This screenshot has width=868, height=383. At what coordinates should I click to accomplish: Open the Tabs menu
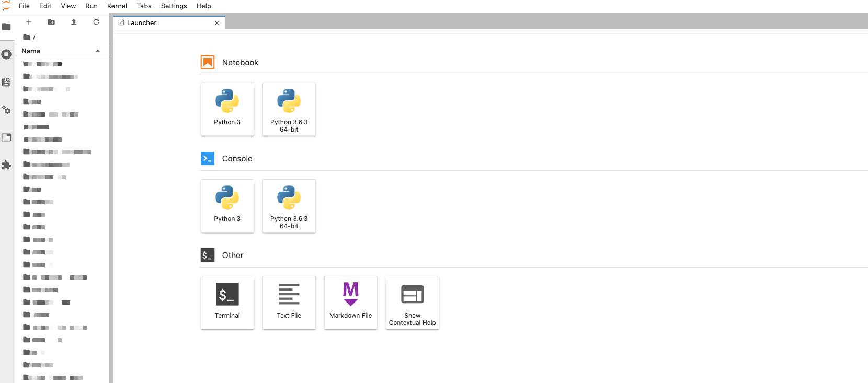(144, 6)
